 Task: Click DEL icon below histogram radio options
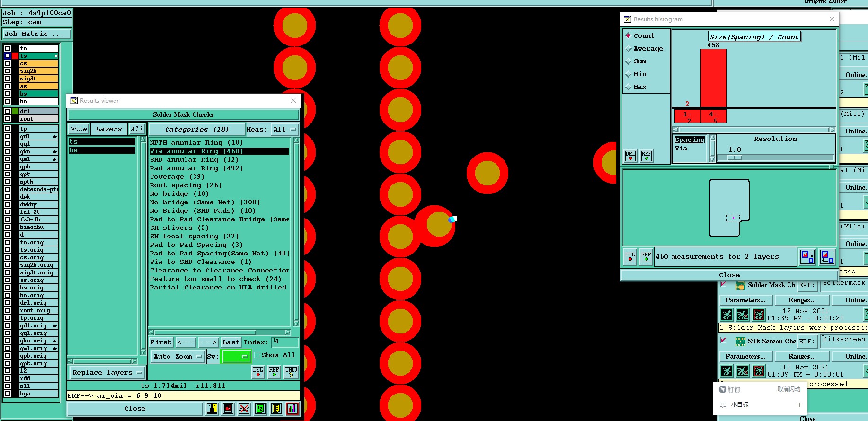(630, 156)
